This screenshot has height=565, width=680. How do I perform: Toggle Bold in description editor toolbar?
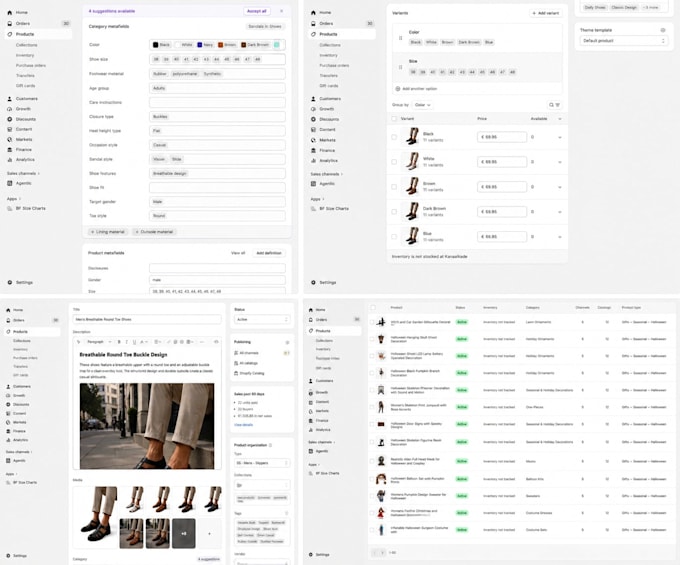click(119, 342)
